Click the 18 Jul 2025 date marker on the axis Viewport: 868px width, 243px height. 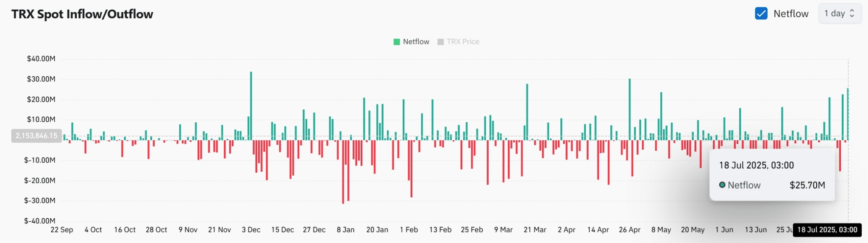pyautogui.click(x=827, y=230)
